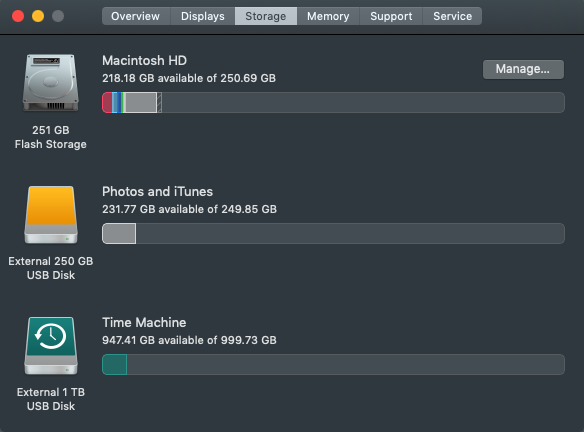The height and width of the screenshot is (432, 584).
Task: Click the striped purgeable segment of Macintosh HD bar
Action: pyautogui.click(x=159, y=102)
